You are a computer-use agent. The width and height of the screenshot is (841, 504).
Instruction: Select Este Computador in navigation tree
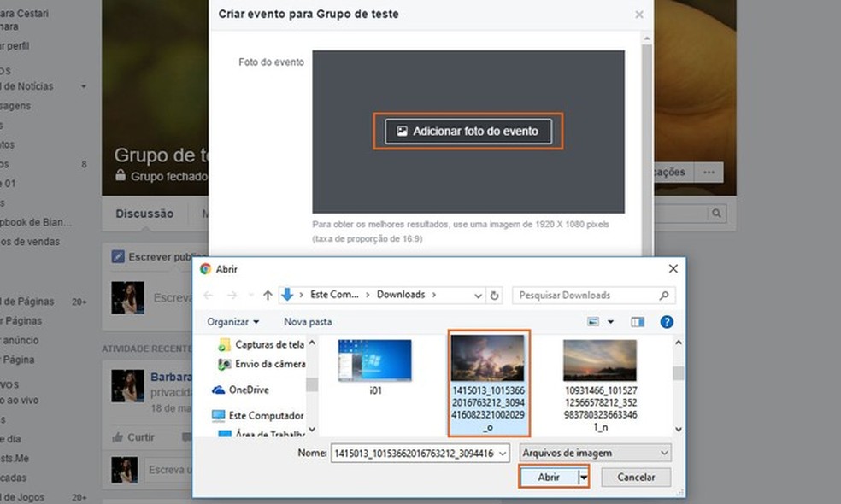click(266, 415)
